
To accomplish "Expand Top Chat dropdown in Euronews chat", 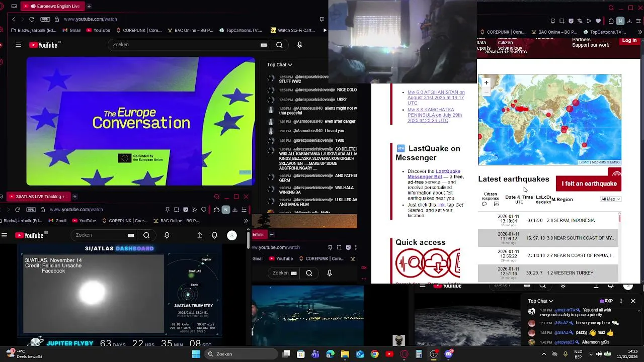I will click(x=279, y=64).
